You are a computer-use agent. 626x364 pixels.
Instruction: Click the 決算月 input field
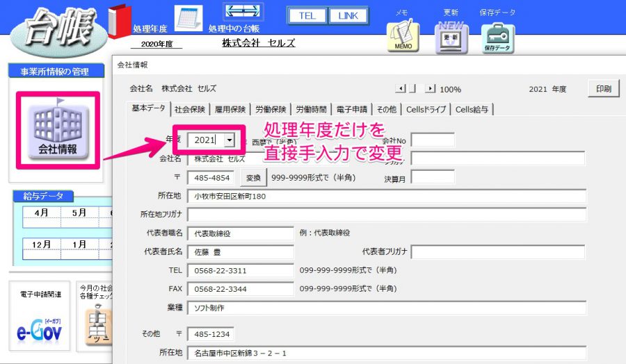coord(433,177)
